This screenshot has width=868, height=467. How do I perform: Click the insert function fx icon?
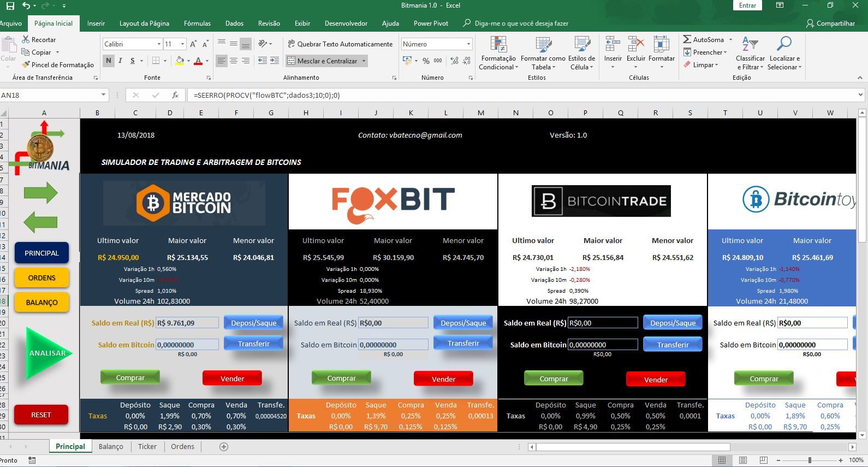(x=175, y=95)
